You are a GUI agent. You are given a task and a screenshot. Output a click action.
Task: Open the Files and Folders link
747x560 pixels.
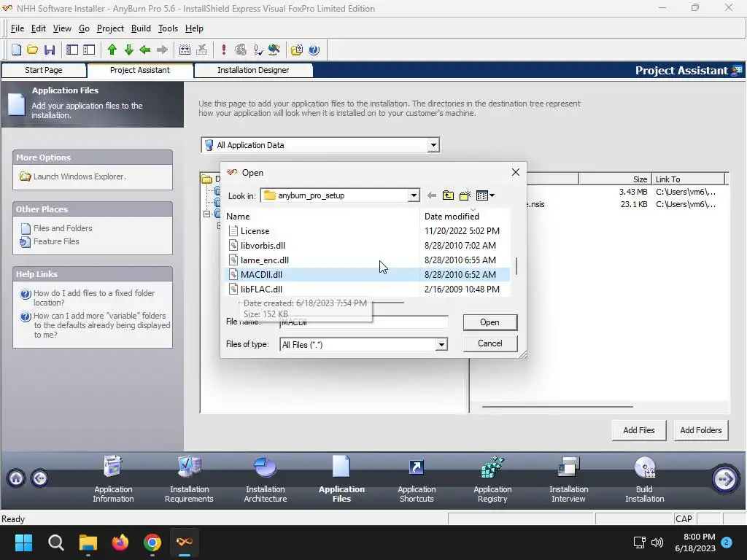click(63, 228)
